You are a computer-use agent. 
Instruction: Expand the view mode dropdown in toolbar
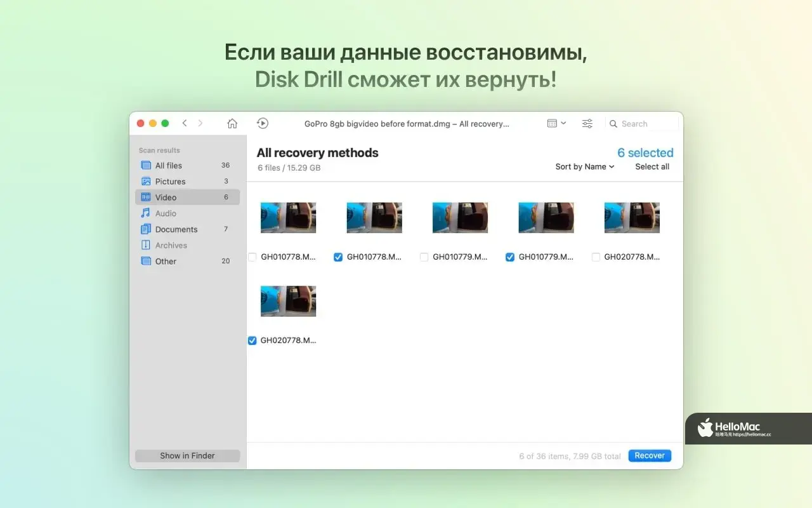(x=556, y=123)
